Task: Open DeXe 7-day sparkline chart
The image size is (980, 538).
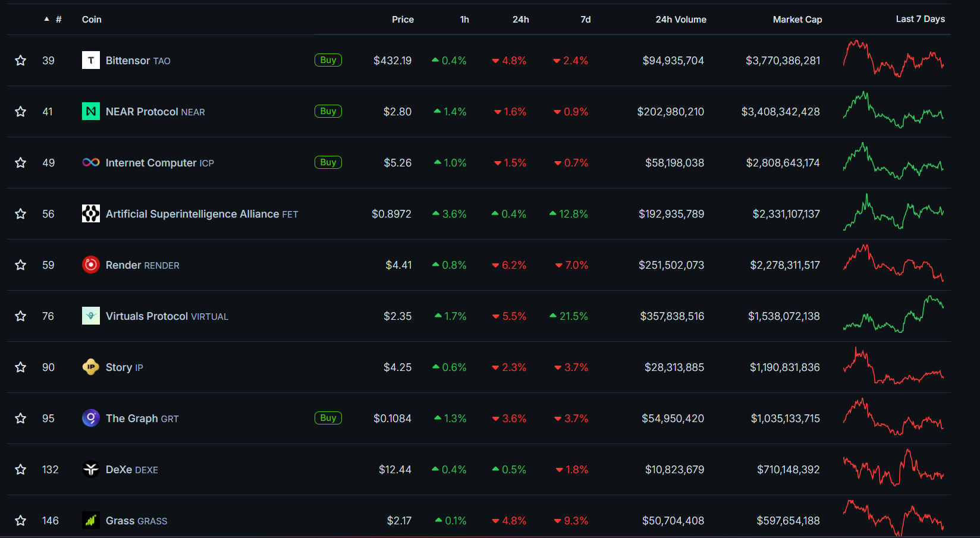Action: 893,468
